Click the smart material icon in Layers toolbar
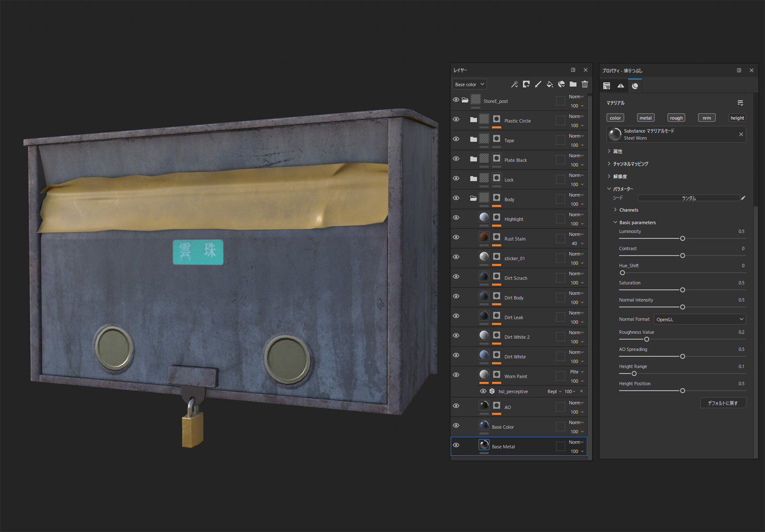The image size is (765, 532). 561,84
